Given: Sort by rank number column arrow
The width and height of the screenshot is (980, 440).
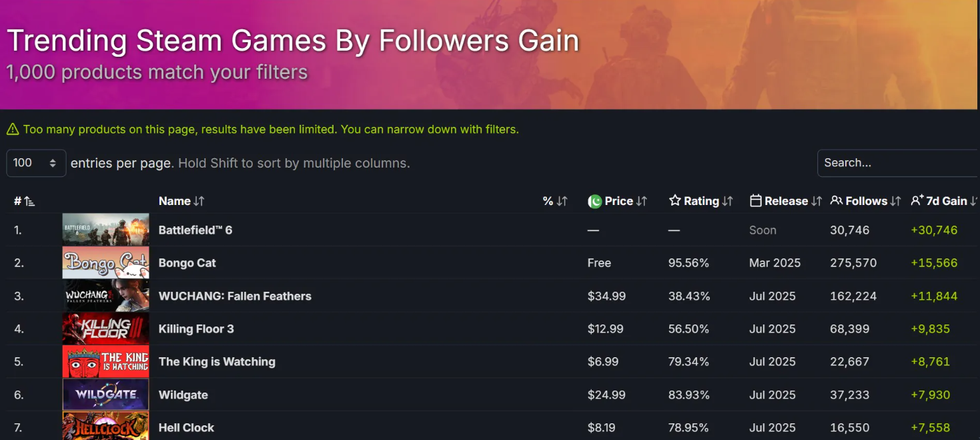Looking at the screenshot, I should [x=28, y=201].
